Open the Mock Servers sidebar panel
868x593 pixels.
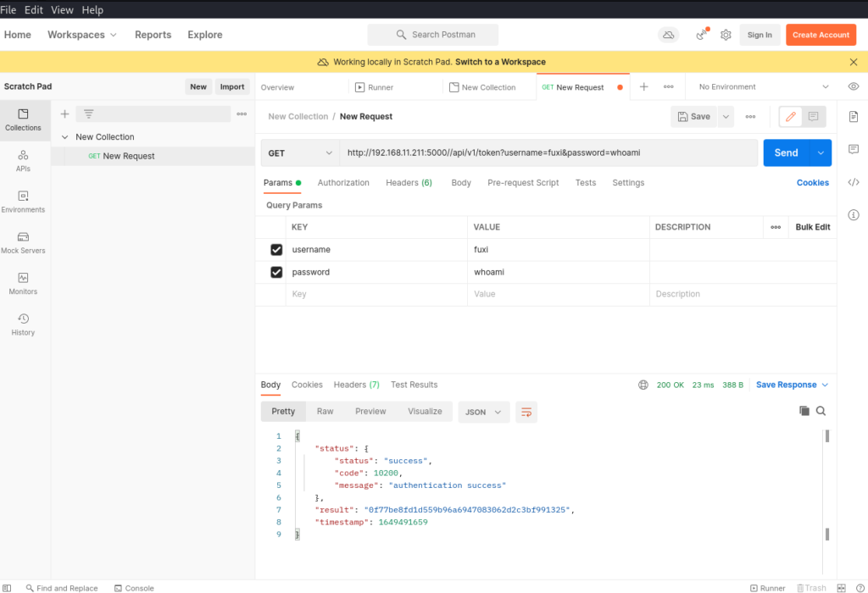coord(23,243)
